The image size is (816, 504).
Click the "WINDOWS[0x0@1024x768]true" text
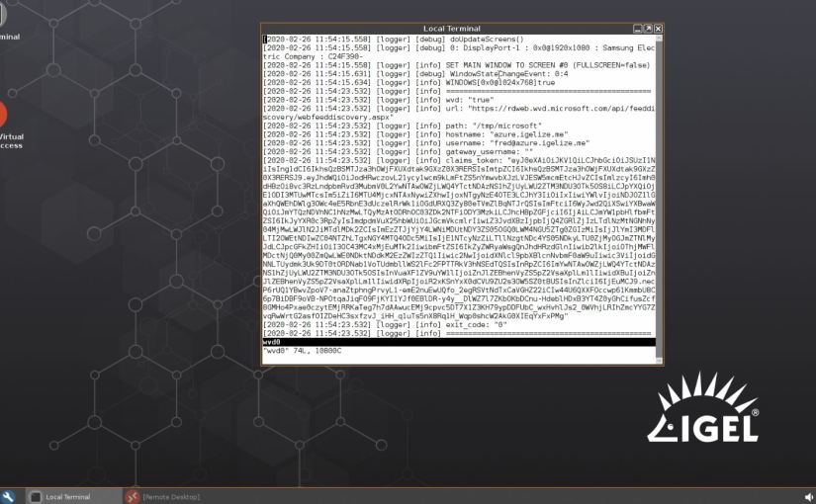click(500, 83)
